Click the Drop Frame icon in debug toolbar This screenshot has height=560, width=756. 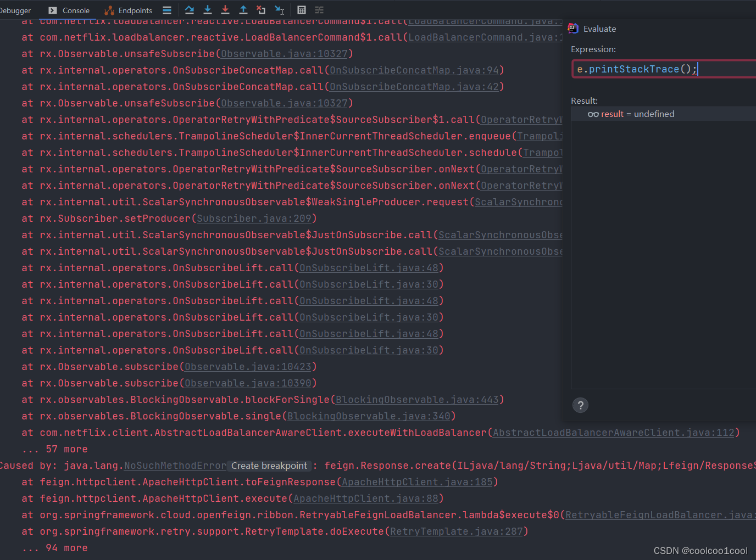click(262, 10)
